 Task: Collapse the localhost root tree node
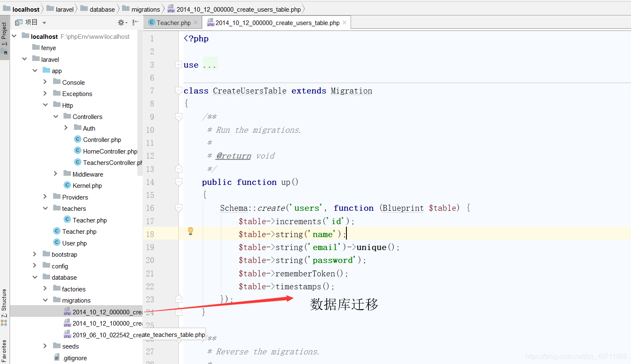click(x=14, y=36)
